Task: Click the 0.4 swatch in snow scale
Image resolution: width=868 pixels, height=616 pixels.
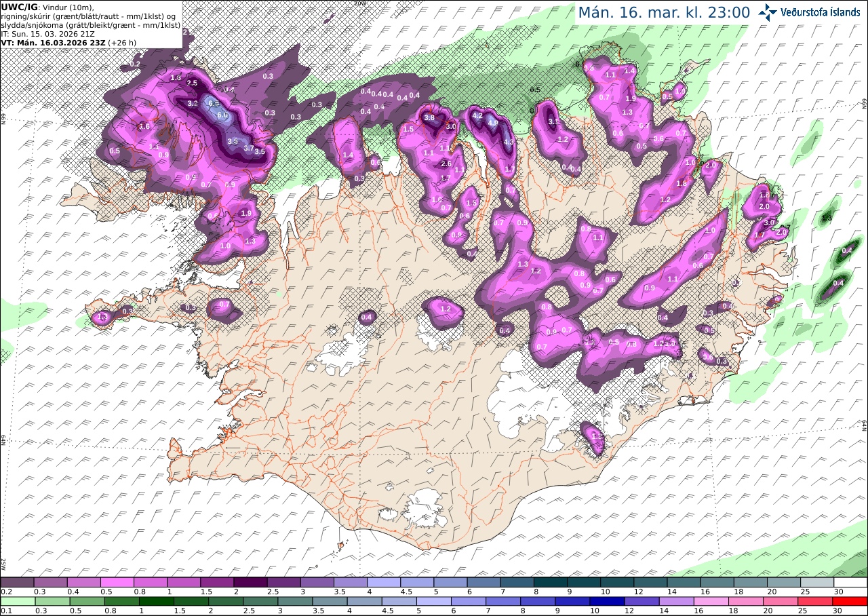Action: click(x=83, y=582)
